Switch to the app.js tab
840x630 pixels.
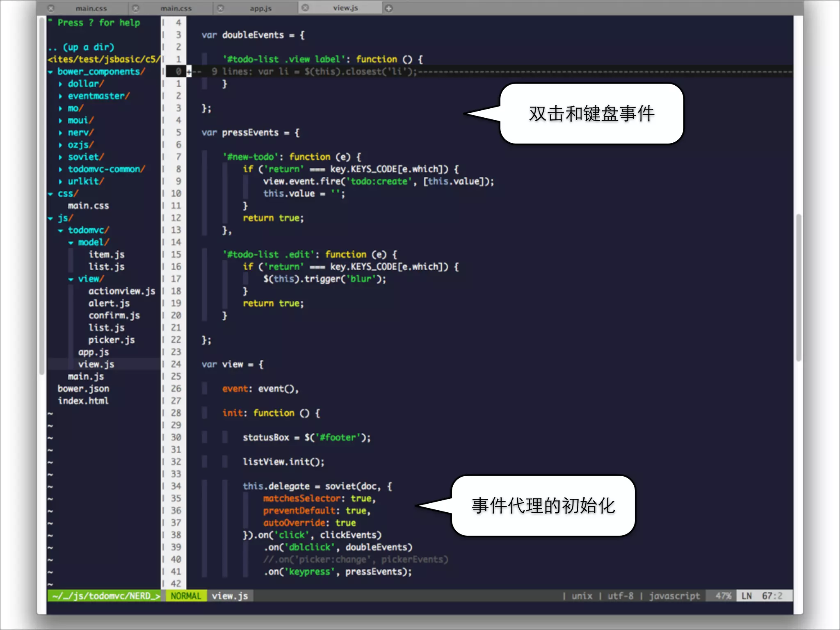tap(260, 8)
